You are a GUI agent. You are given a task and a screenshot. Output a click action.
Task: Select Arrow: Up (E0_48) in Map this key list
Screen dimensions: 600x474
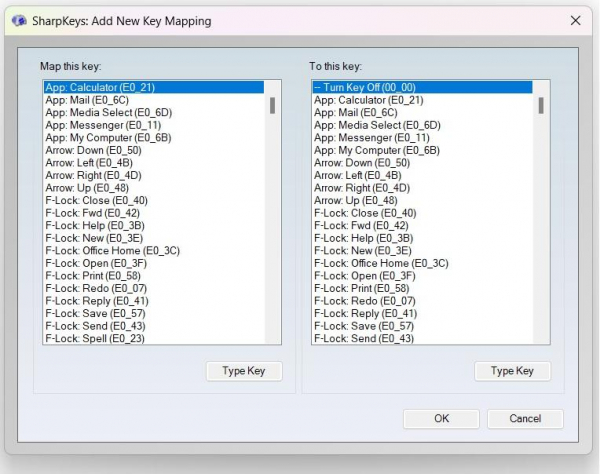point(154,188)
